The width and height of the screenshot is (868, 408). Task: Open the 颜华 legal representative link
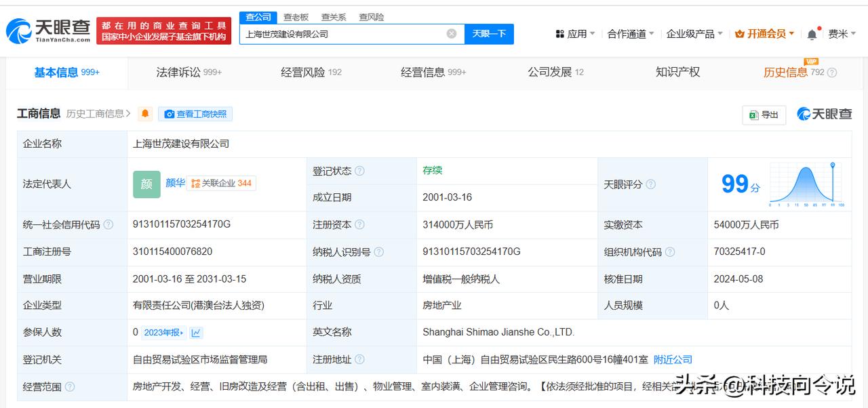[175, 183]
